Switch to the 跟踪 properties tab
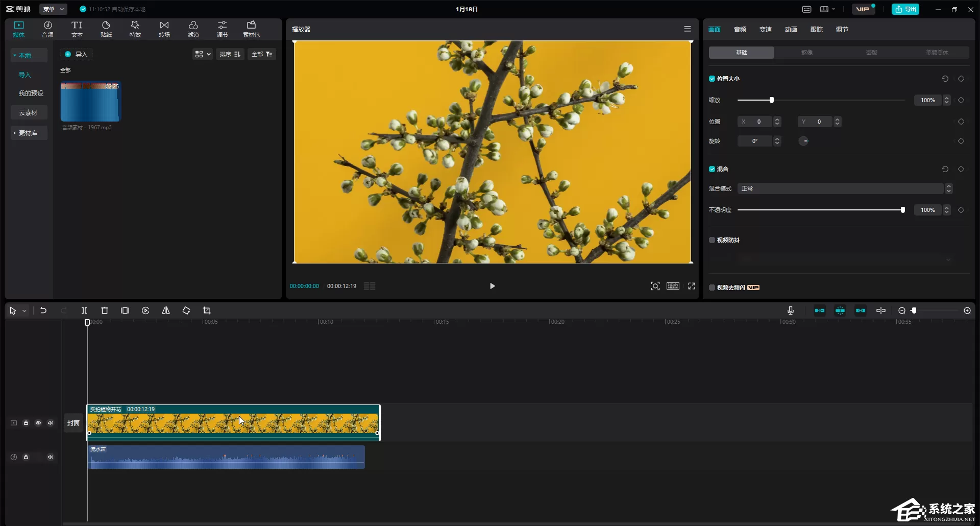Screen dimensions: 980x526 pos(817,30)
